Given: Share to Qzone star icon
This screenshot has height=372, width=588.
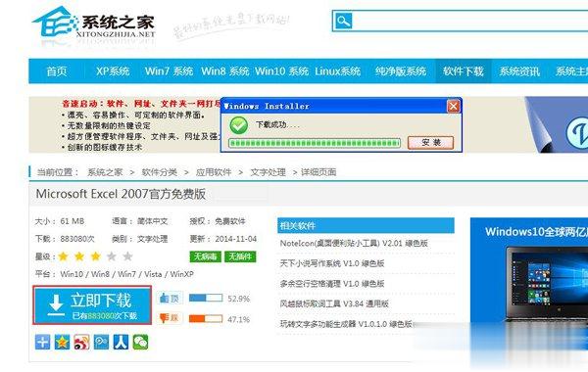Looking at the screenshot, I should pyautogui.click(x=62, y=342).
